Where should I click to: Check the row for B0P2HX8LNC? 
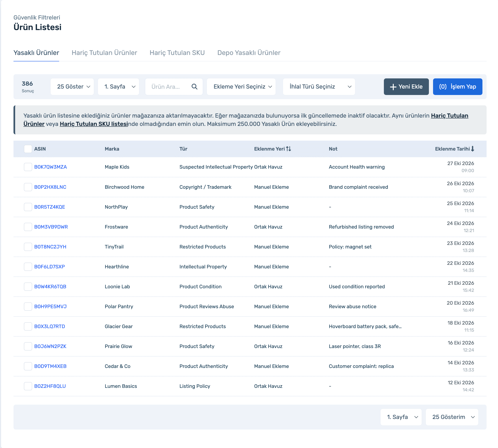(x=28, y=187)
